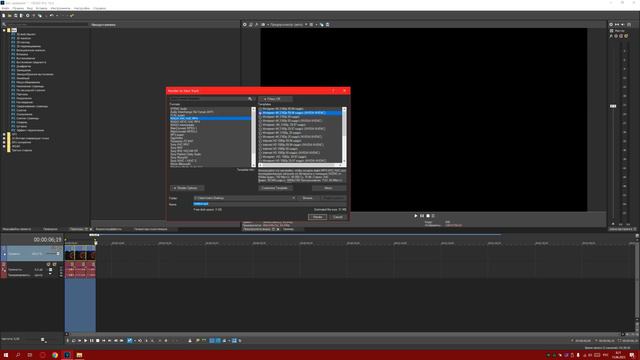
Task: Click Pause in the timeline transport bar
Action: (92, 340)
